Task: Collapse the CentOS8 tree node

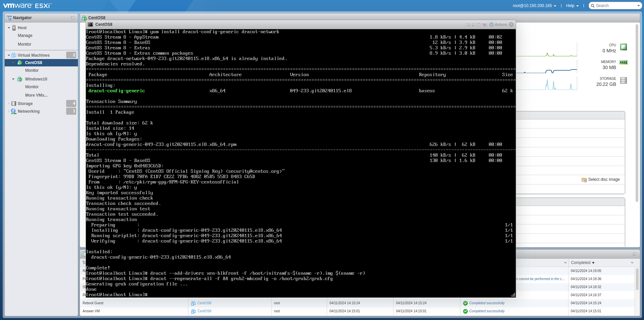Action: click(x=13, y=63)
